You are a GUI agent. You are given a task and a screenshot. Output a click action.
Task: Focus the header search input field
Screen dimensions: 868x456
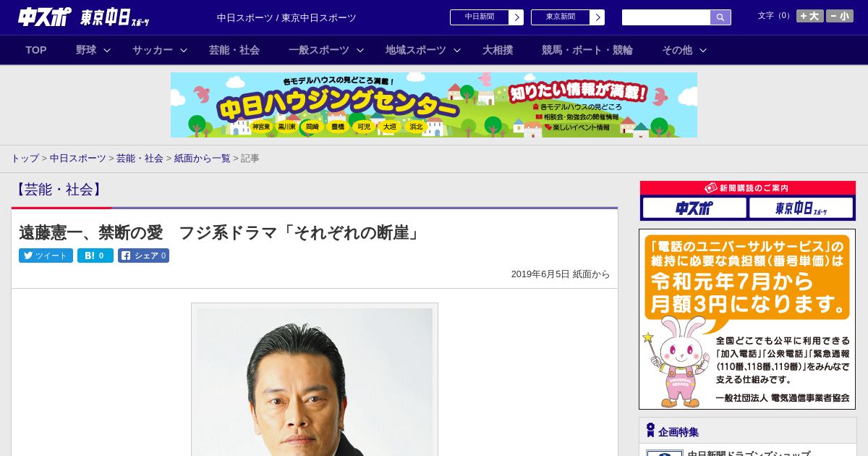pyautogui.click(x=666, y=17)
